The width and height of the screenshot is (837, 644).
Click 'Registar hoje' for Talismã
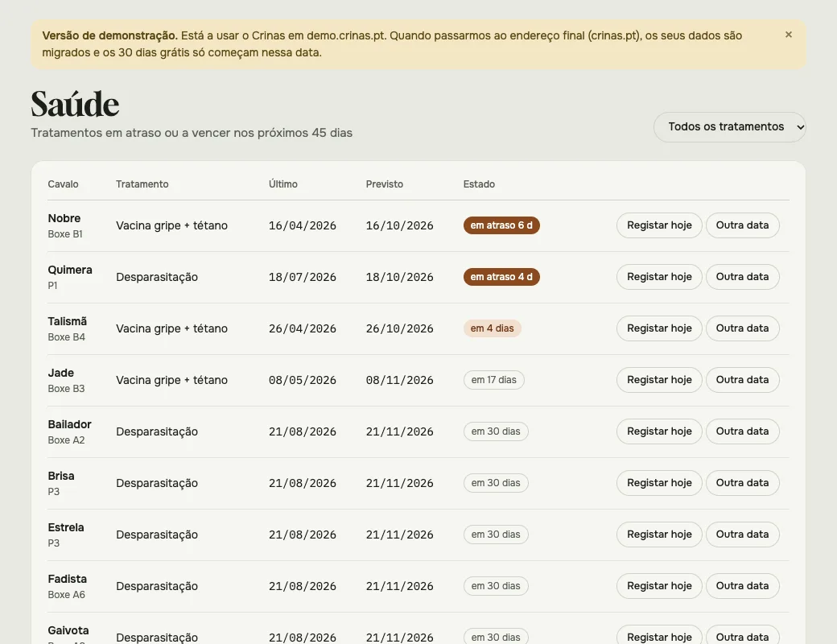coord(659,328)
